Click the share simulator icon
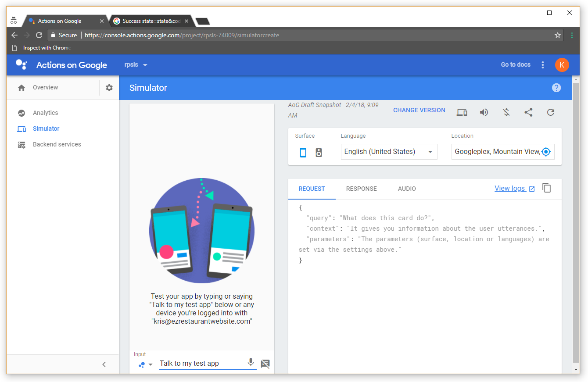Image resolution: width=588 pixels, height=382 pixels. click(x=528, y=112)
